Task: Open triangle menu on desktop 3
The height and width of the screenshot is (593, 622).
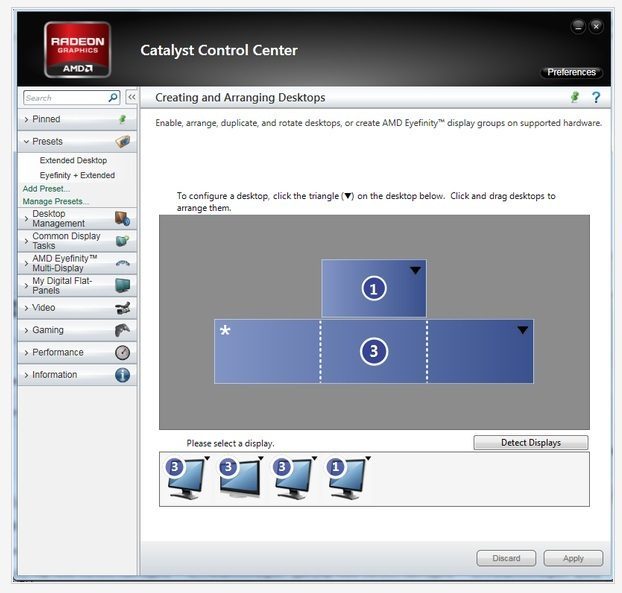Action: (523, 330)
